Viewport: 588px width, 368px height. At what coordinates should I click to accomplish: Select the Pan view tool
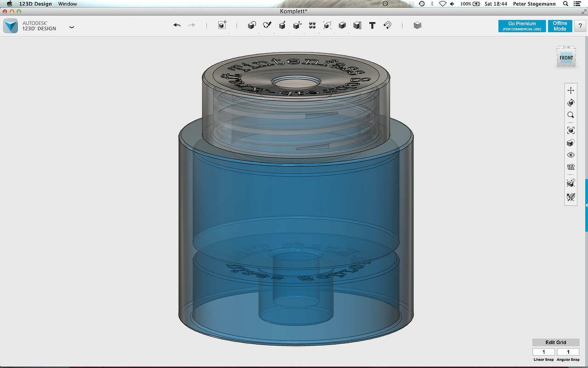click(x=571, y=91)
